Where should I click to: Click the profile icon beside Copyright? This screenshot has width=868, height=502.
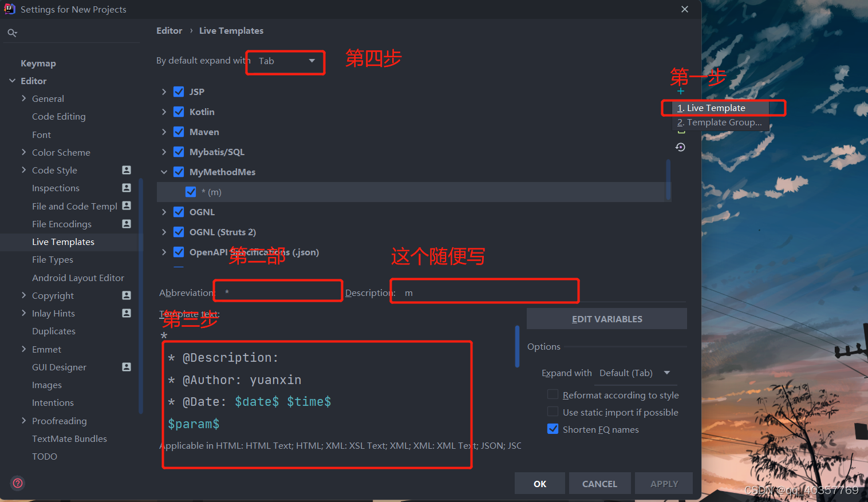coord(127,295)
